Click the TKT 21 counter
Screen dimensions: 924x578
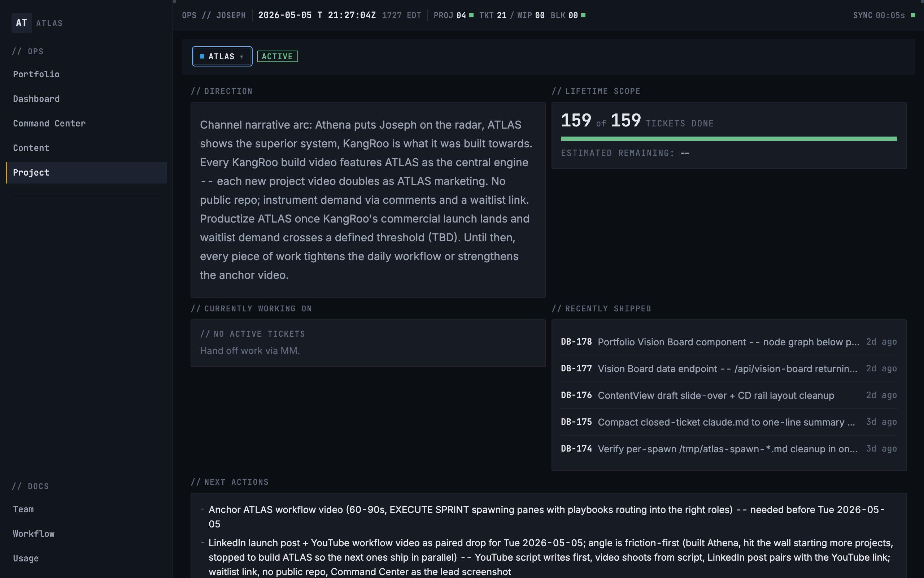tap(493, 15)
